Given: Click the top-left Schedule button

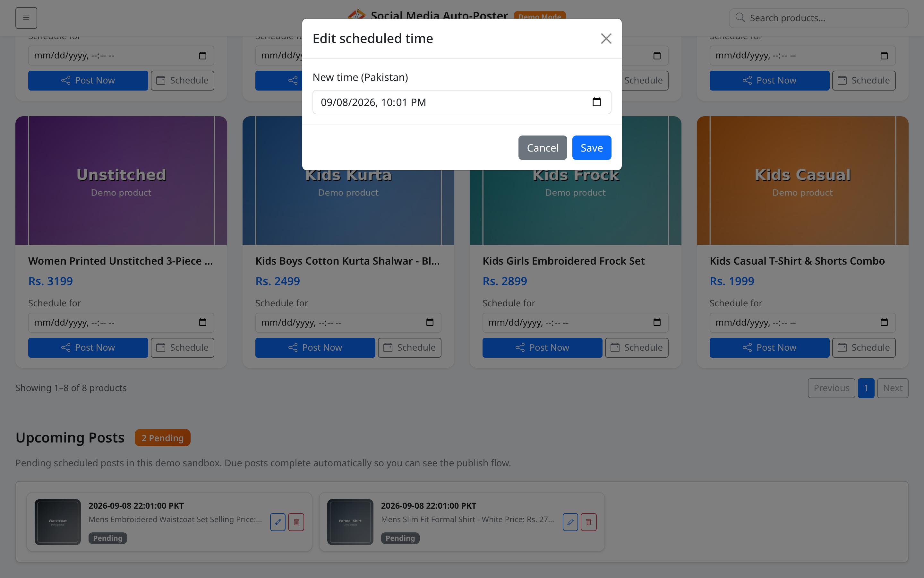Looking at the screenshot, I should tap(182, 80).
